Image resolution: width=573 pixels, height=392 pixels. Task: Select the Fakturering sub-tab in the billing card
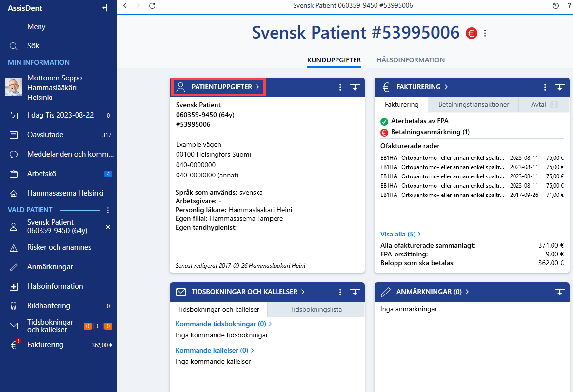click(x=402, y=104)
